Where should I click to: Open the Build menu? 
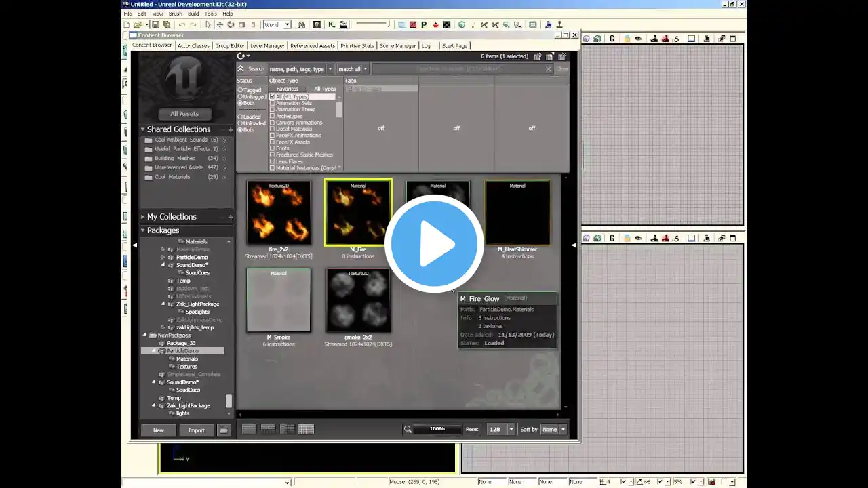[193, 14]
